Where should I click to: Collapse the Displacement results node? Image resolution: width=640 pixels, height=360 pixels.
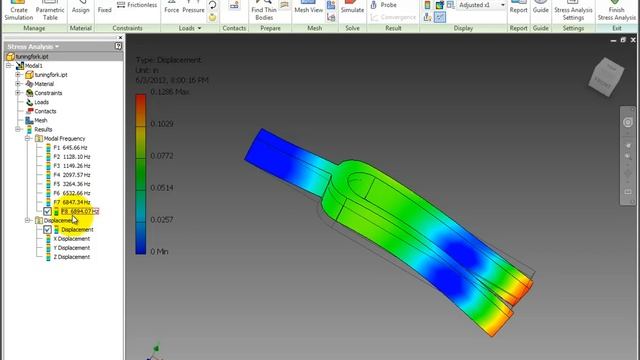[27, 220]
